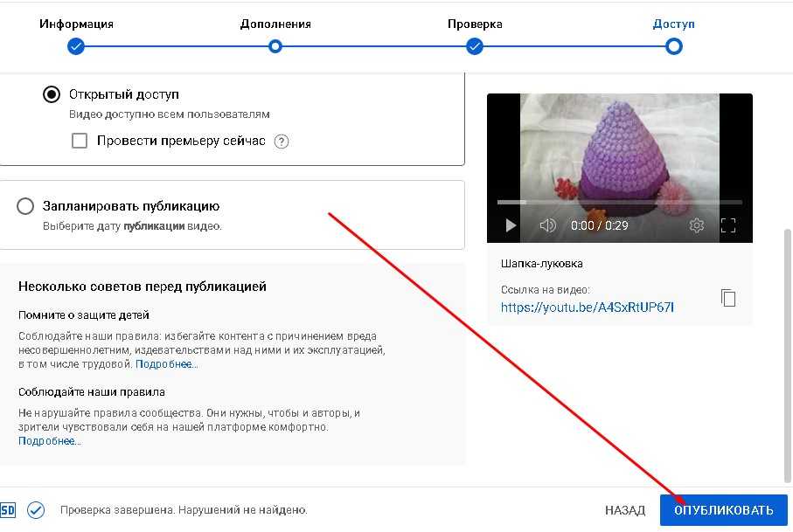
Task: Open video player settings gear
Action: (697, 225)
